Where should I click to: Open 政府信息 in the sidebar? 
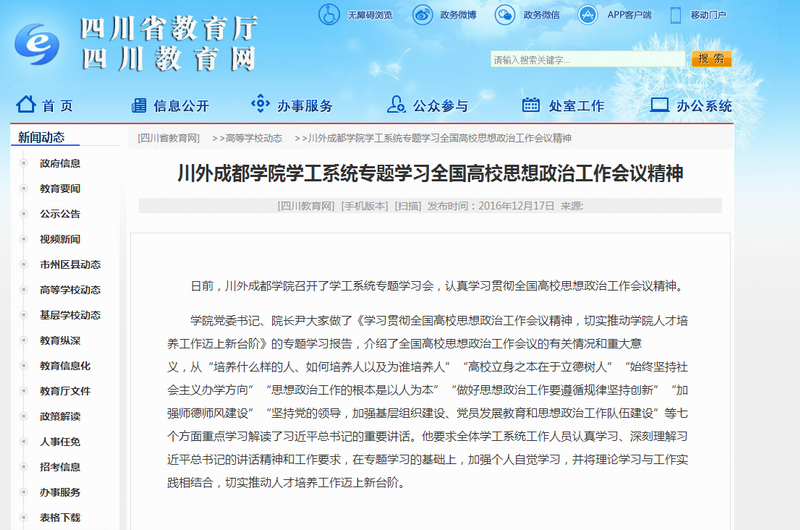[x=60, y=163]
